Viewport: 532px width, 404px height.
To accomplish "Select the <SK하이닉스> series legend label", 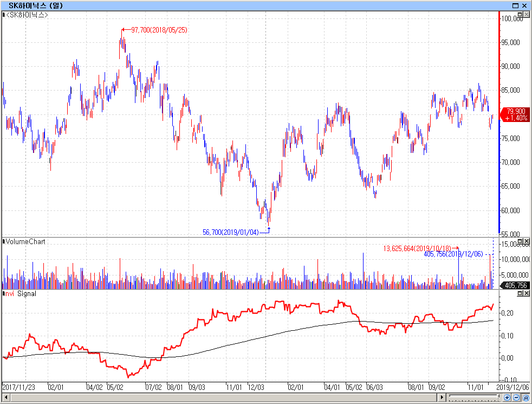I will pyautogui.click(x=27, y=15).
